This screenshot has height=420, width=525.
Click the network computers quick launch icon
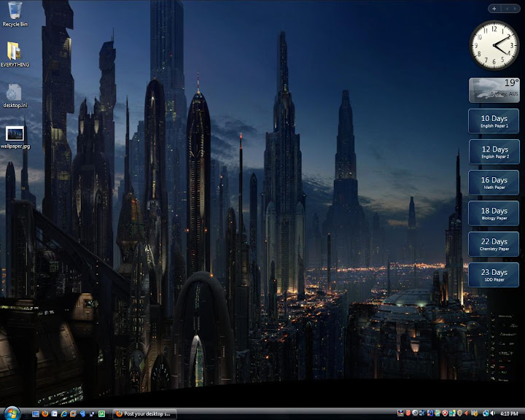click(92, 414)
